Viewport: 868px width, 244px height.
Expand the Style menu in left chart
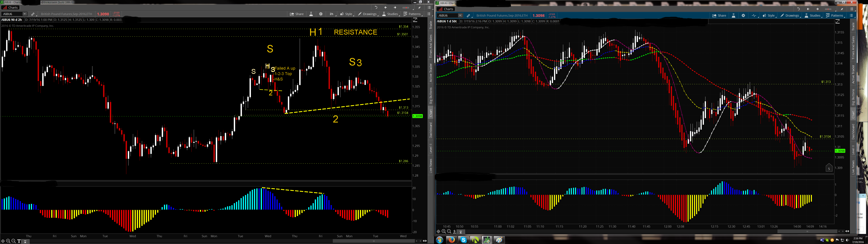click(x=347, y=14)
